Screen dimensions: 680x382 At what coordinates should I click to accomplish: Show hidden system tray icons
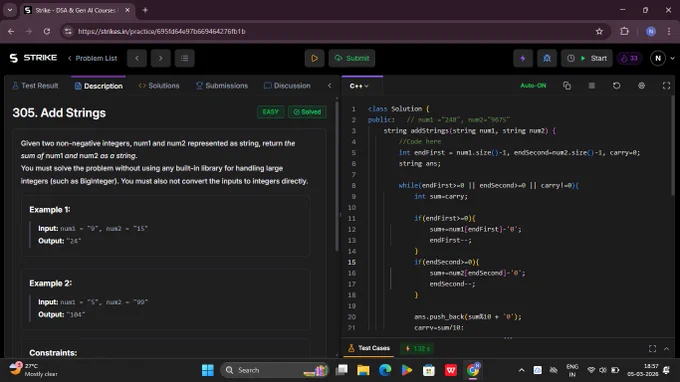click(x=522, y=370)
